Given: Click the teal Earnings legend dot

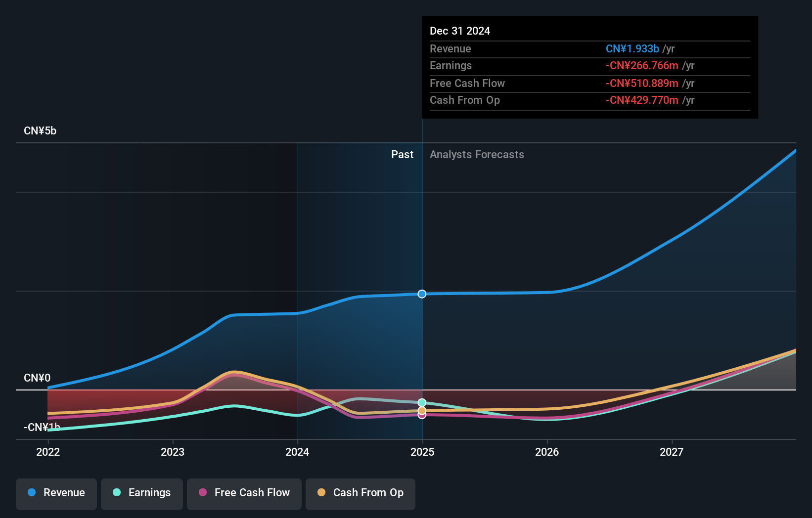Looking at the screenshot, I should pos(117,492).
